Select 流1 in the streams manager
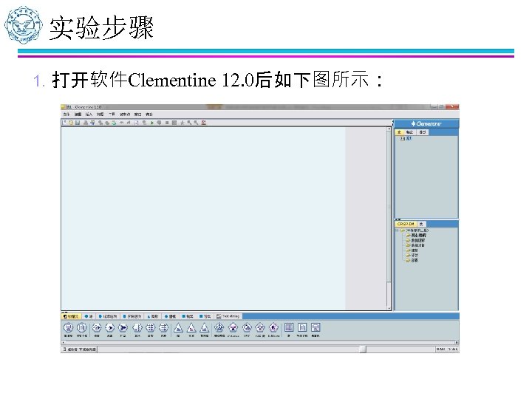This screenshot has height=399, width=532. click(406, 138)
